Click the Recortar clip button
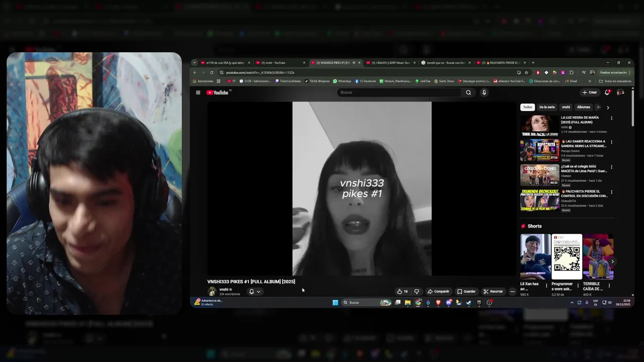Image resolution: width=644 pixels, height=362 pixels. [x=493, y=292]
